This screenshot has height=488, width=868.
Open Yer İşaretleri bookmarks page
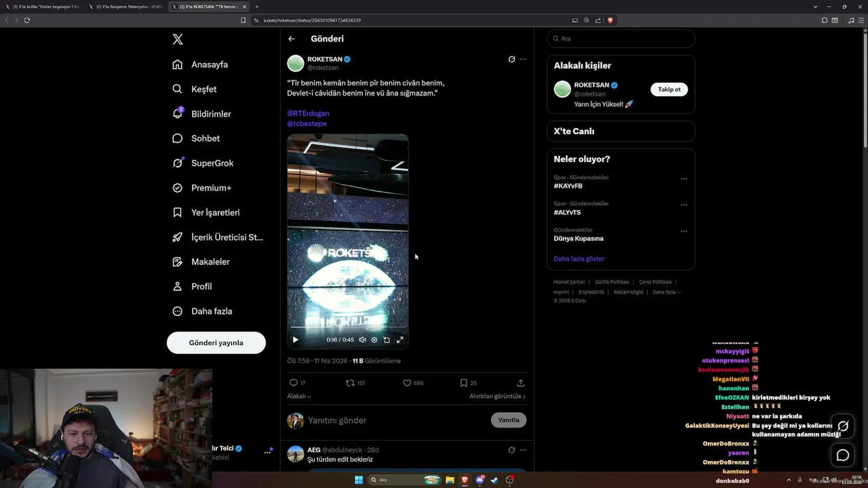206,212
